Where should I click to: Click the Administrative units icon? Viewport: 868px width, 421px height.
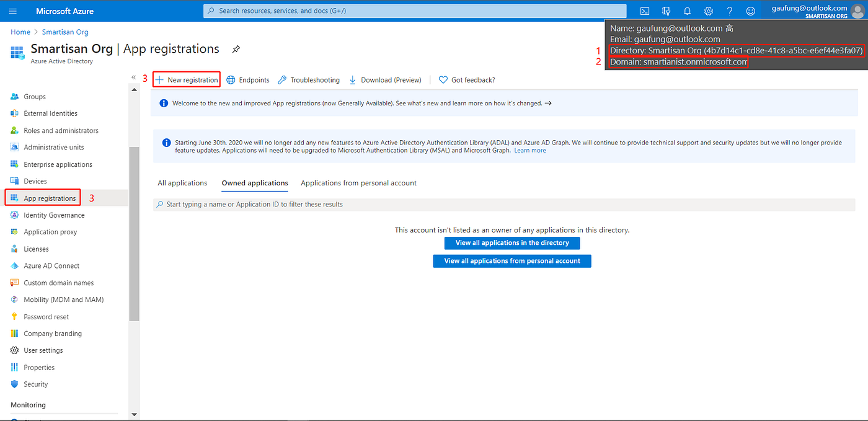(14, 148)
